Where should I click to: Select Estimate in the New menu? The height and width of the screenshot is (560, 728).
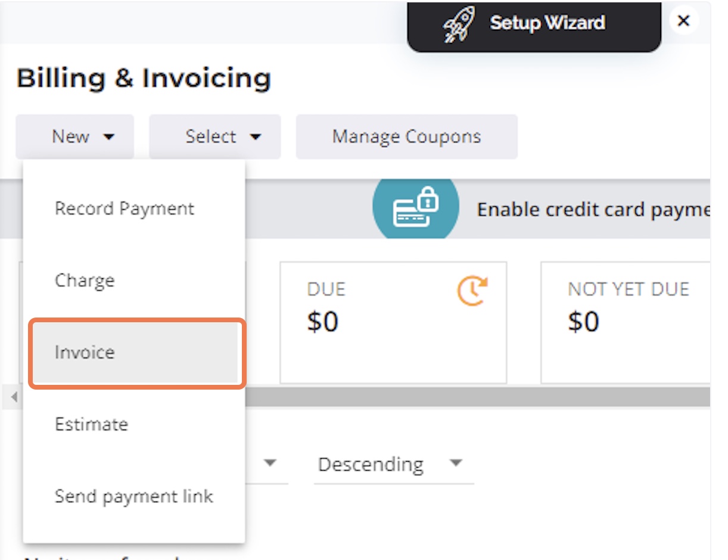click(x=134, y=425)
